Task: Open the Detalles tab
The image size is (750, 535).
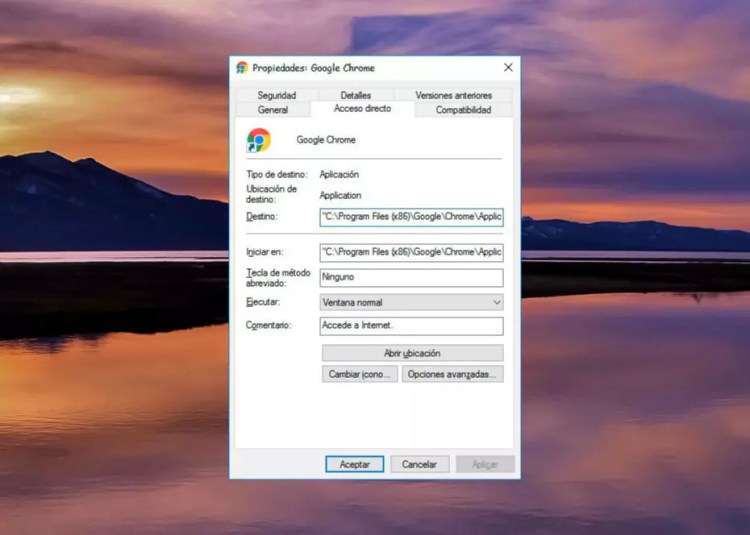Action: tap(355, 95)
